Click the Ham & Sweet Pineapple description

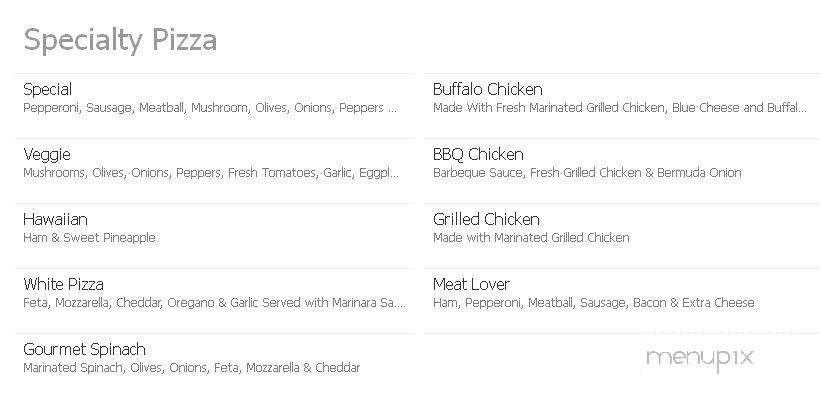89,238
